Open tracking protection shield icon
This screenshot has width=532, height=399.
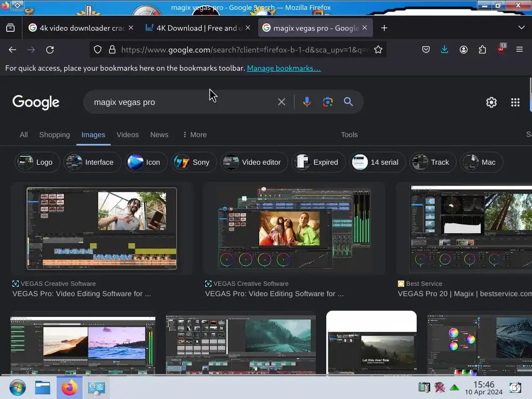click(98, 49)
